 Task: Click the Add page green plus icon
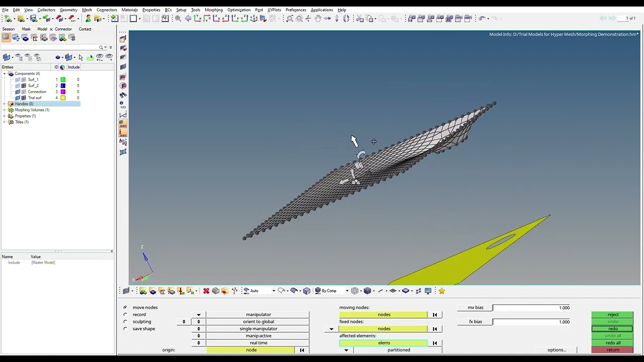(x=114, y=19)
